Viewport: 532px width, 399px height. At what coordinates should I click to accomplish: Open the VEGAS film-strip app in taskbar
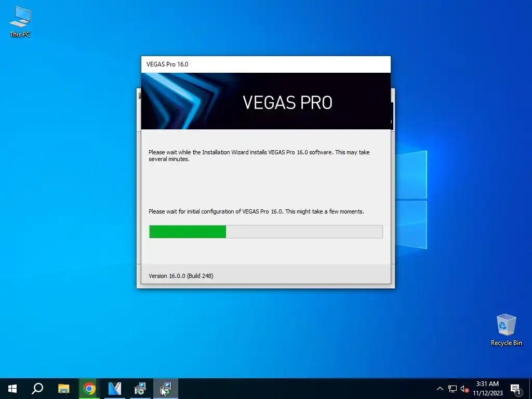click(115, 389)
